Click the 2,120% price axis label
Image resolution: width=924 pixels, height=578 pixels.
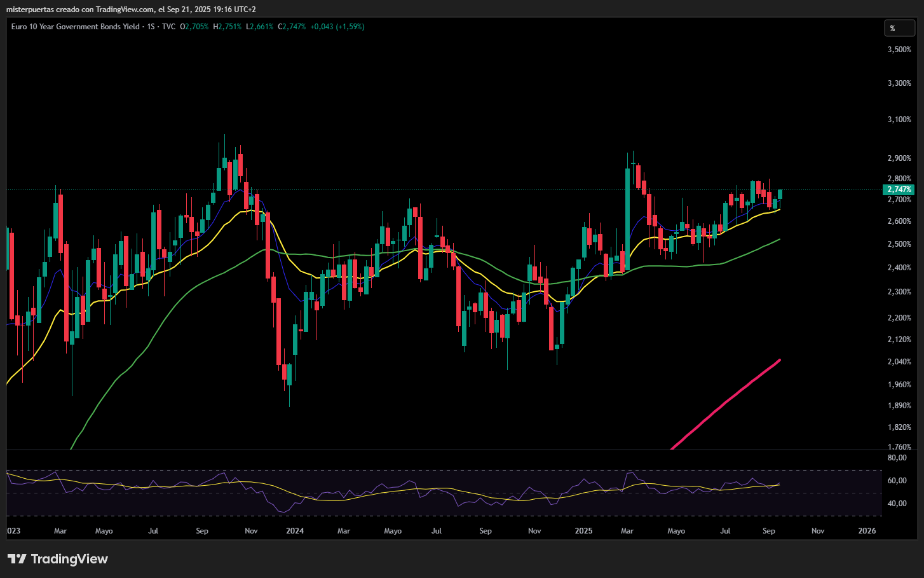pos(899,340)
